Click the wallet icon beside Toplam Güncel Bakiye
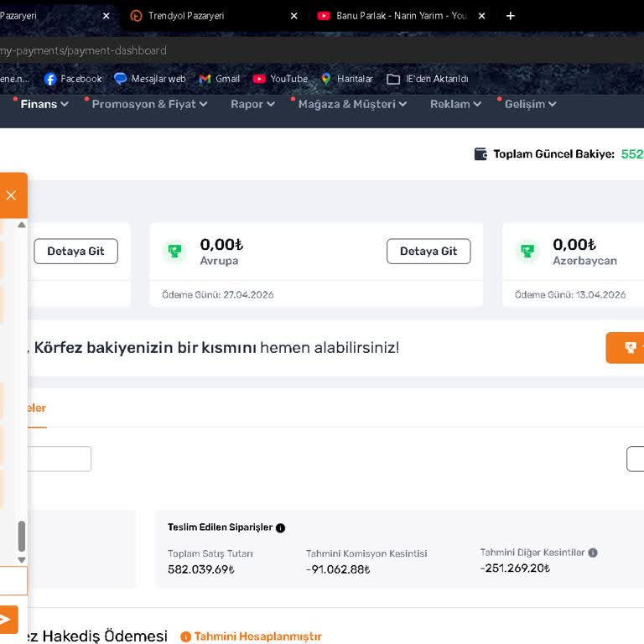 (480, 154)
